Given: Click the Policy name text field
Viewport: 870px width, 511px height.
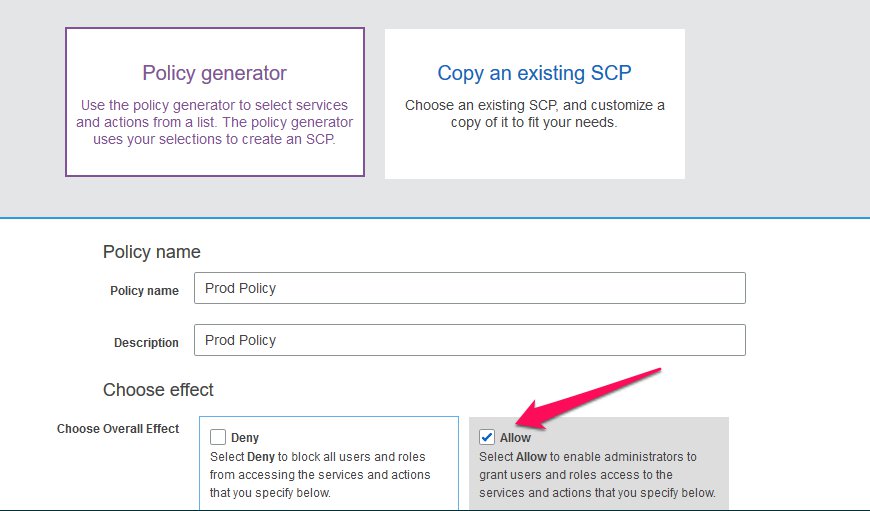Looking at the screenshot, I should pyautogui.click(x=470, y=288).
